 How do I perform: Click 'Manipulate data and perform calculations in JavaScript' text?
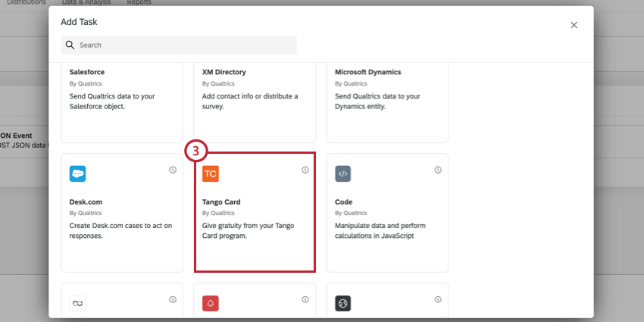point(380,231)
